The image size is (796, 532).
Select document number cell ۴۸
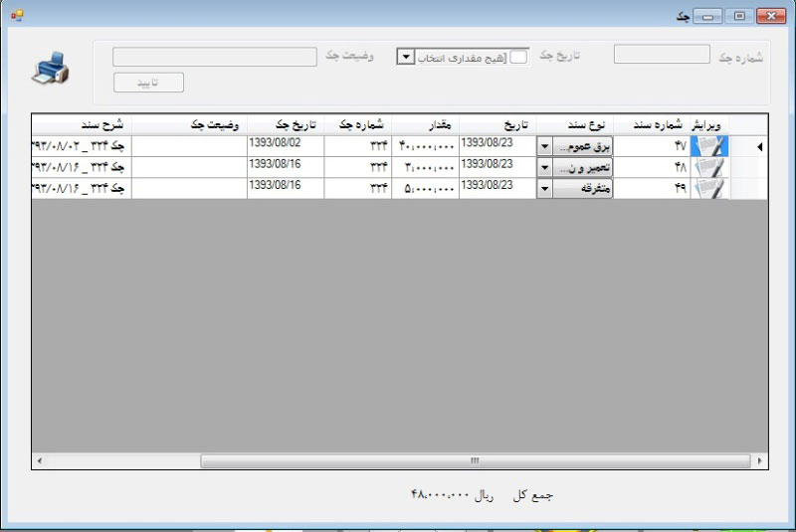click(x=652, y=167)
